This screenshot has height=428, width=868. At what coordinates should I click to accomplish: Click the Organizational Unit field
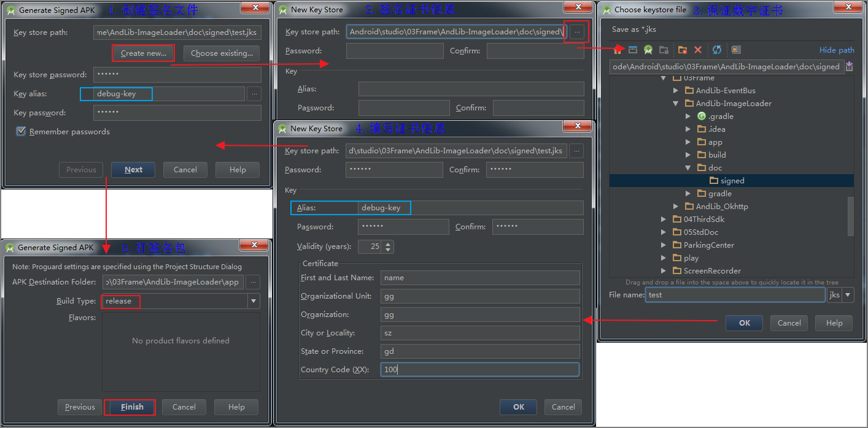pyautogui.click(x=480, y=296)
